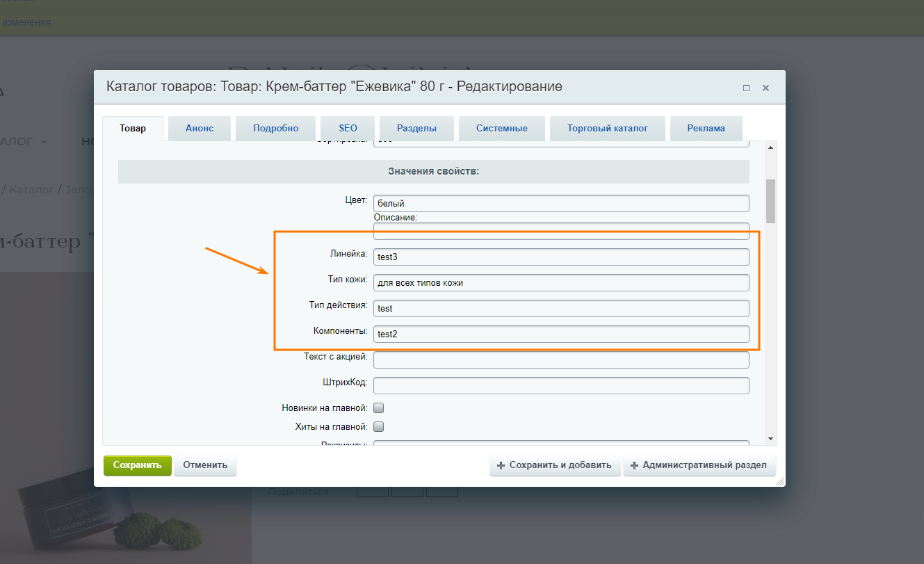924x564 pixels.
Task: Click the Тип кожи input field
Action: point(562,282)
